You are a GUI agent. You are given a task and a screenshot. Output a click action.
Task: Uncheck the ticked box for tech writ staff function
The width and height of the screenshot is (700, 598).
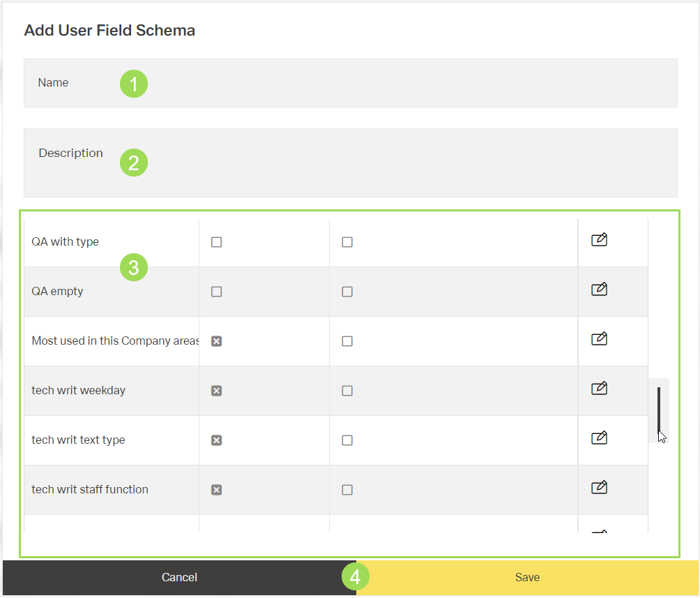click(x=217, y=490)
